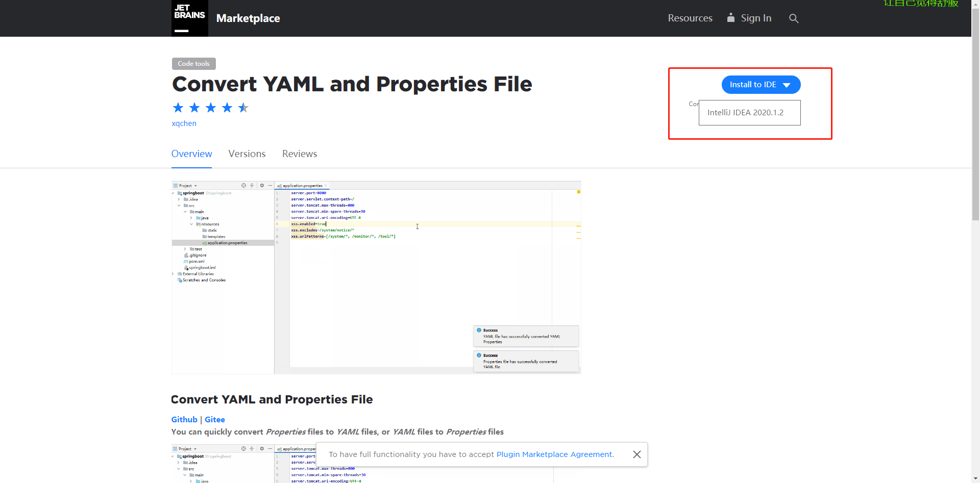Click the IntelliJ IDEA 2020.1.2 field
Screen dimensions: 980x483
point(749,113)
